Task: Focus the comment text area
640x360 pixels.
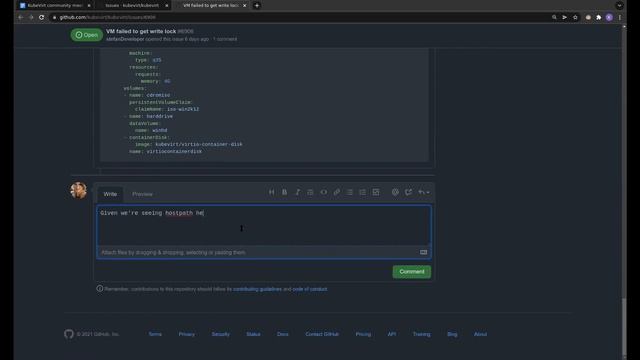Action: point(264,225)
